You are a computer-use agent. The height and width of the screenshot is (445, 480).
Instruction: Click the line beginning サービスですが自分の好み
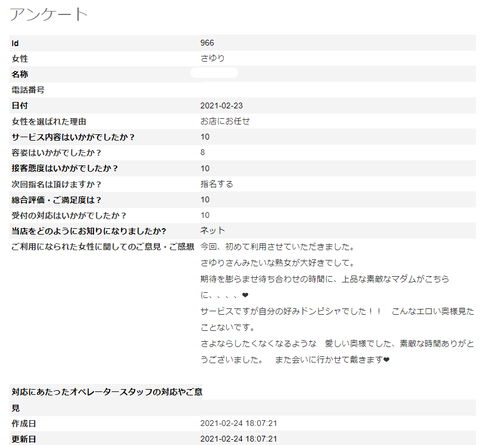tap(337, 312)
